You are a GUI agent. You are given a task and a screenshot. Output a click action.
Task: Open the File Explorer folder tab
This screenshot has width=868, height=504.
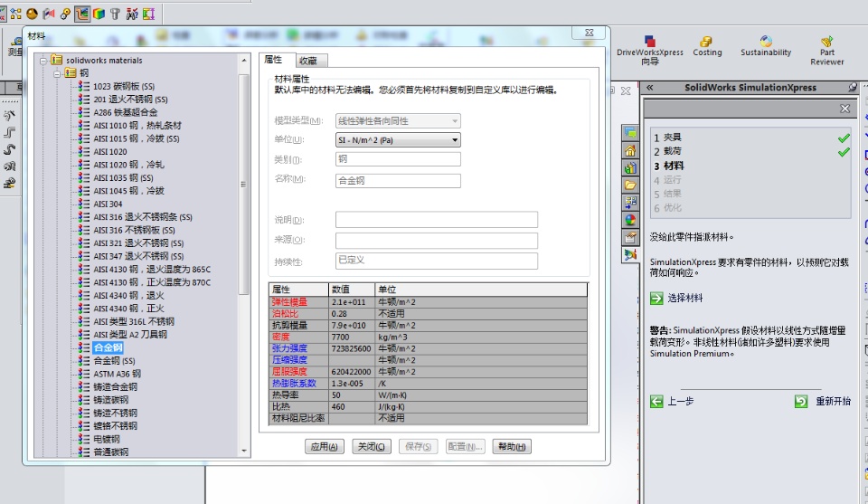coord(630,185)
